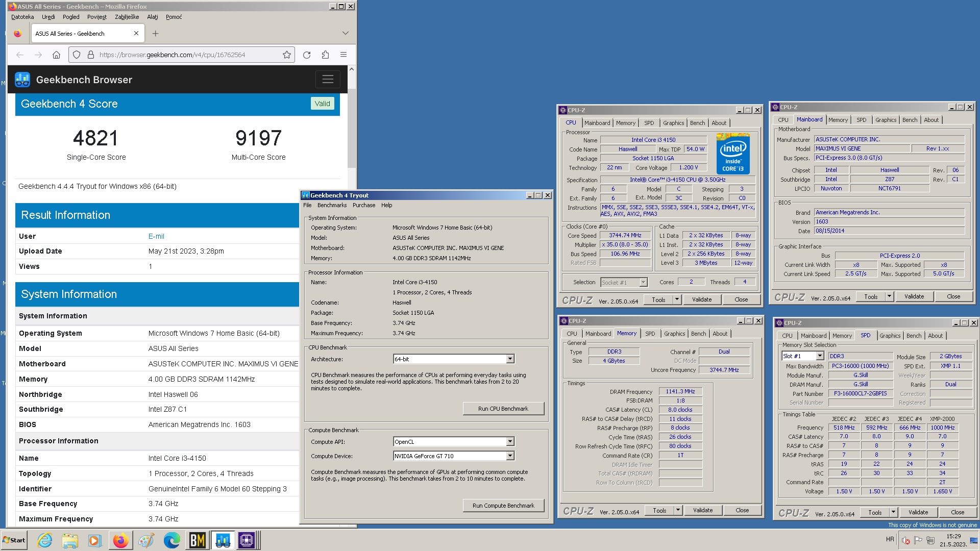Screen dimensions: 980x551
Task: Click Validate in Memory window
Action: [703, 510]
